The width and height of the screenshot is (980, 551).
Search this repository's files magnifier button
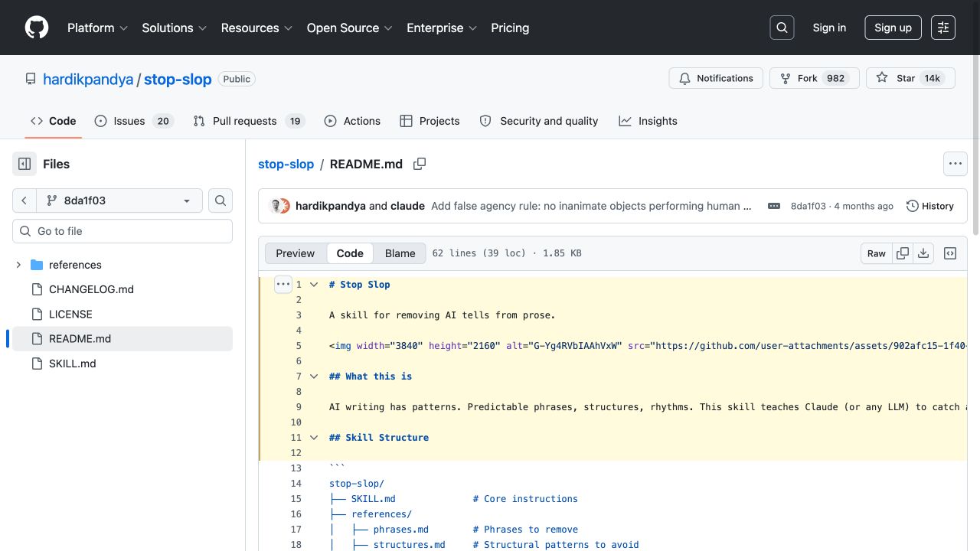(220, 201)
